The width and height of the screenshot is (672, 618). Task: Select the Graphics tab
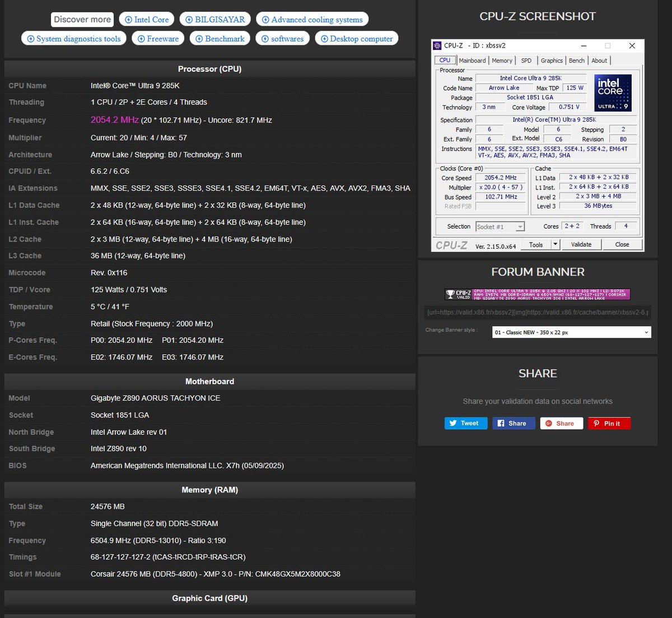[552, 60]
